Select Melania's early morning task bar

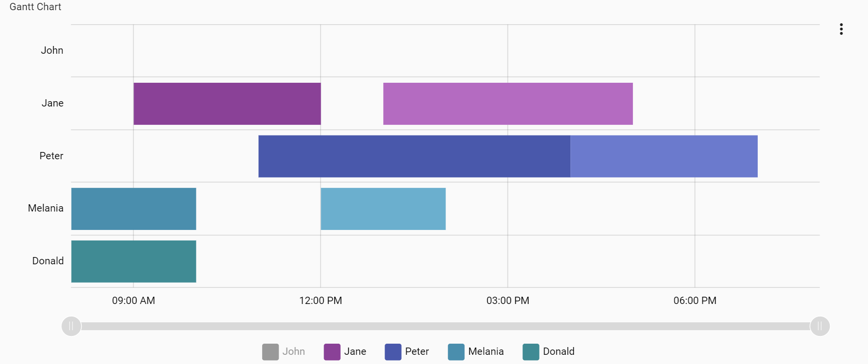point(133,209)
